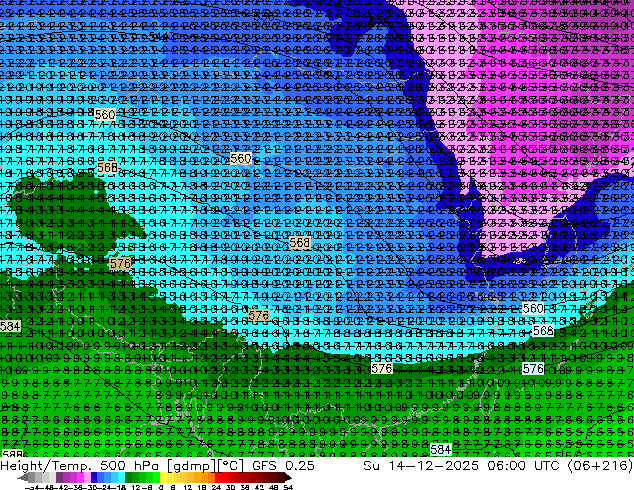Click the white-boxed 584 contour label

click(440, 450)
